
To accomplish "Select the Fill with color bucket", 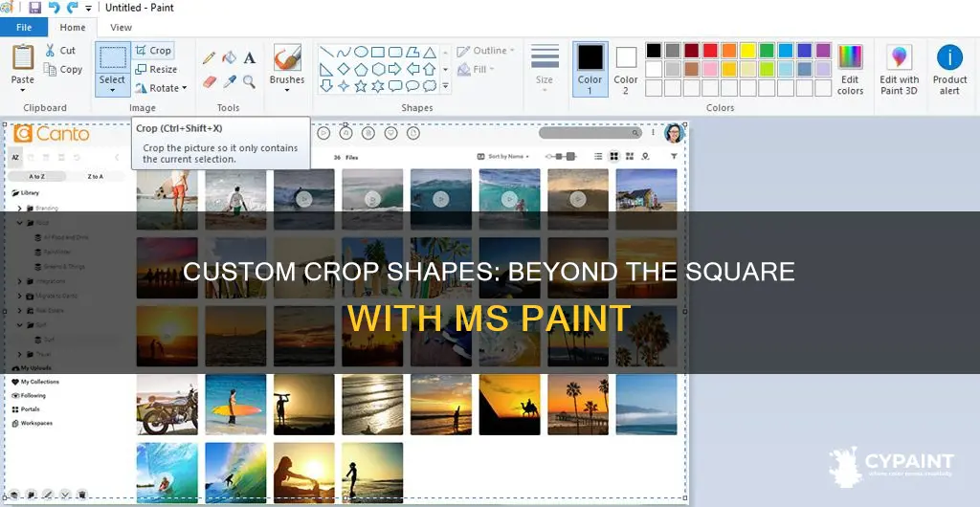I will click(230, 58).
